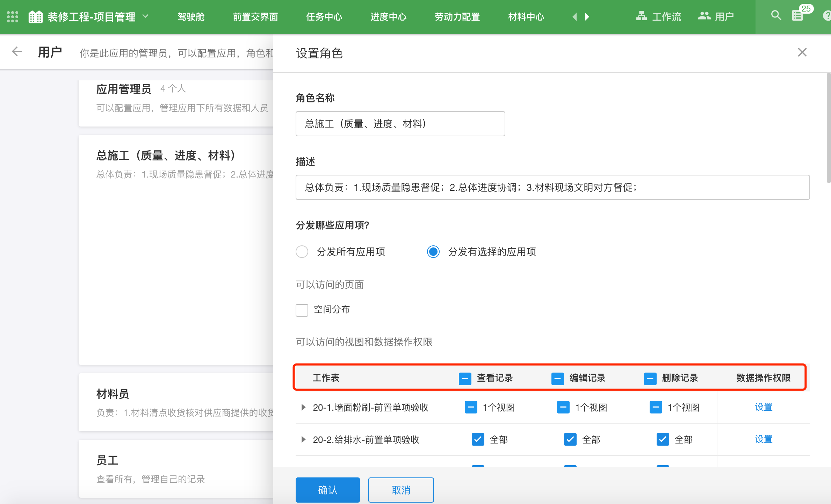The width and height of the screenshot is (831, 504).
Task: Switch to the 任务中心 tab
Action: coord(324,16)
